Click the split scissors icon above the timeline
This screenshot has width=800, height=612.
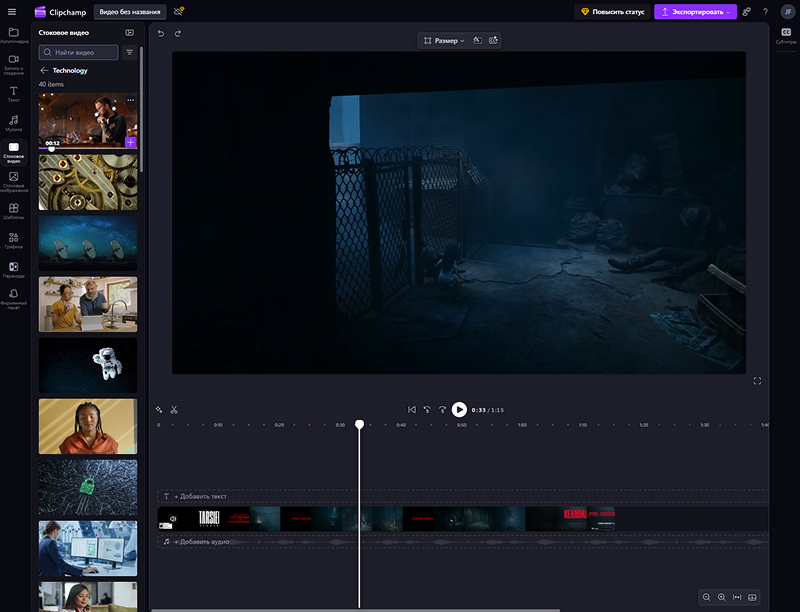[x=174, y=409]
